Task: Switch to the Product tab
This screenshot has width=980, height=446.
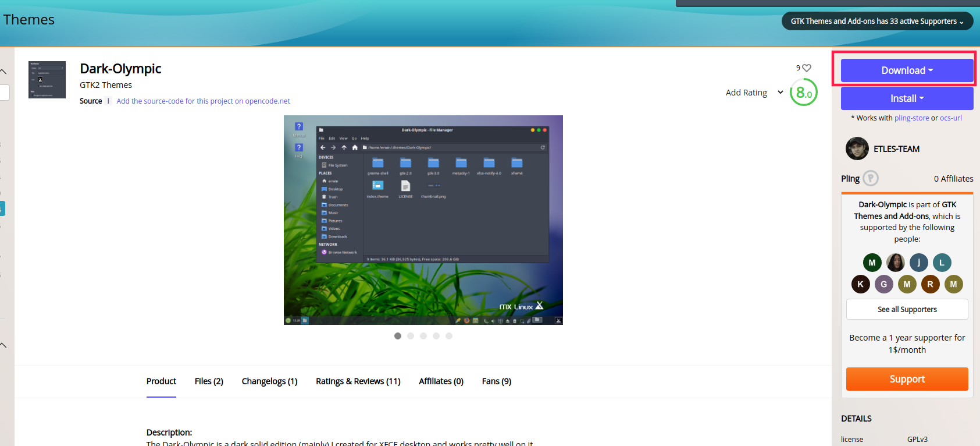Action: tap(161, 381)
